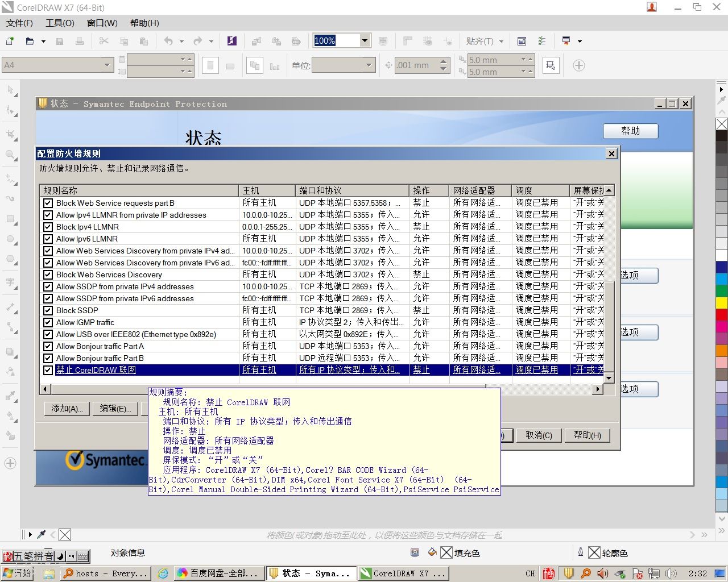This screenshot has width=728, height=582.
Task: Click the purple Corel search content icon
Action: tap(231, 41)
